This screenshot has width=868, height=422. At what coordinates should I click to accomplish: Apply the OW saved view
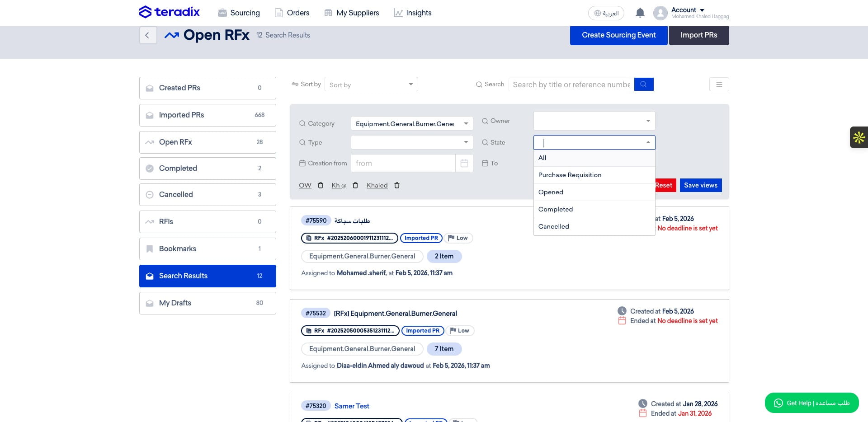point(305,185)
